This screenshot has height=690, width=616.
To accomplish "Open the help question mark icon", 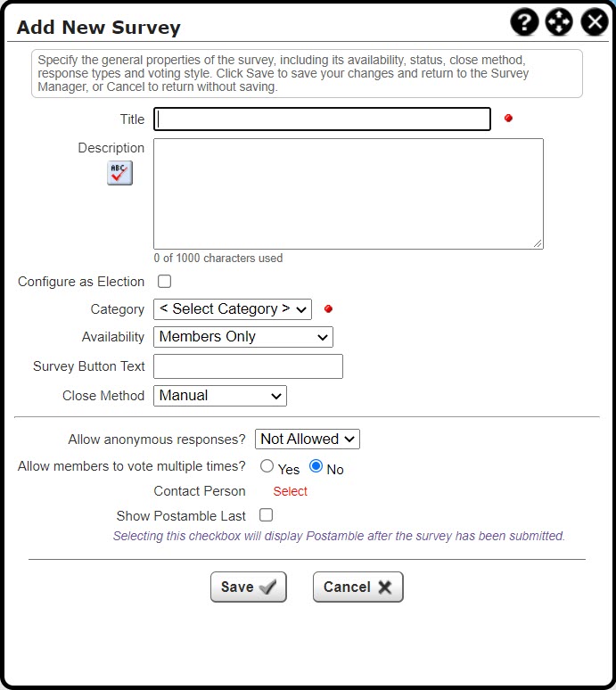I will click(524, 21).
